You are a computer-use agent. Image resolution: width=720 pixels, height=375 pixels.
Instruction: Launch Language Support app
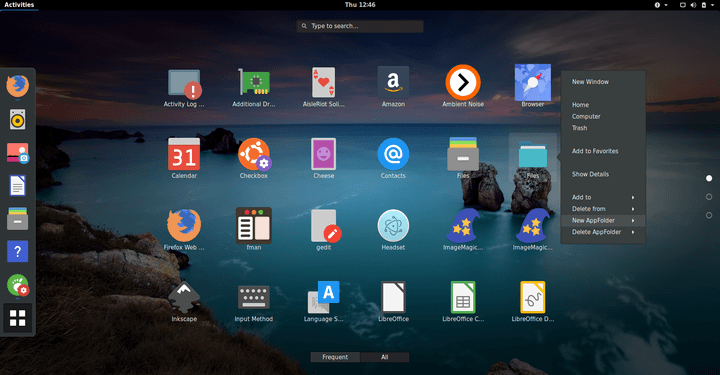(x=324, y=297)
